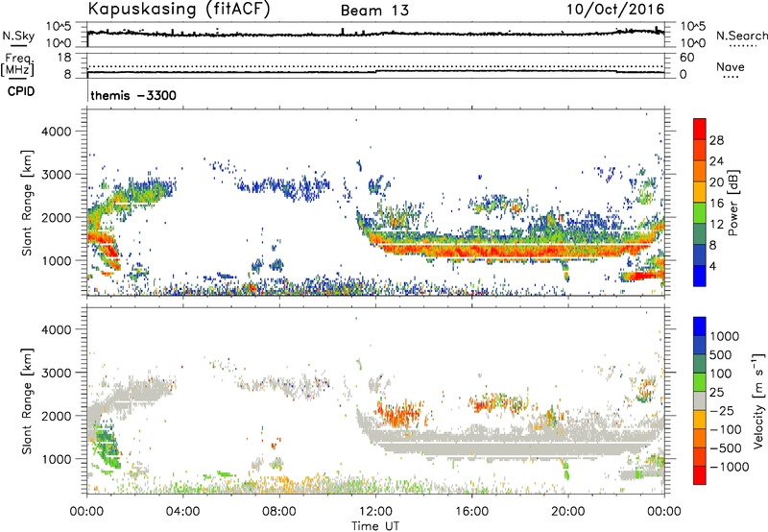Click Slant Range label of velocity panel
This screenshot has height=532, width=768.
27,401
